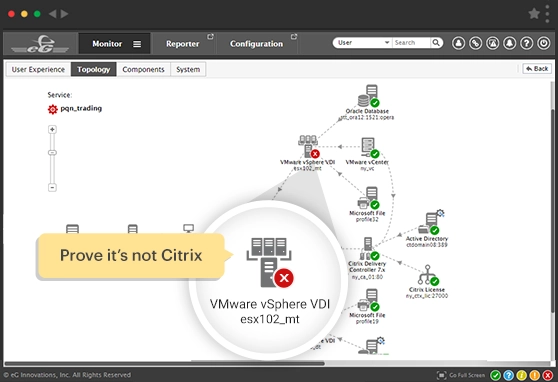Image resolution: width=558 pixels, height=382 pixels.
Task: Select Microsoft File profile19 node
Action: tap(368, 300)
